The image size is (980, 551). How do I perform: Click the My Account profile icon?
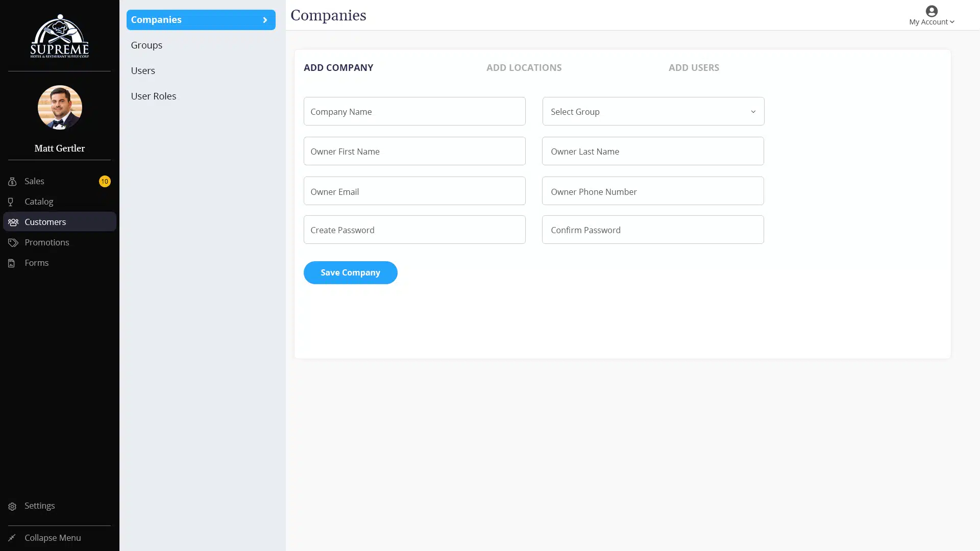click(932, 11)
